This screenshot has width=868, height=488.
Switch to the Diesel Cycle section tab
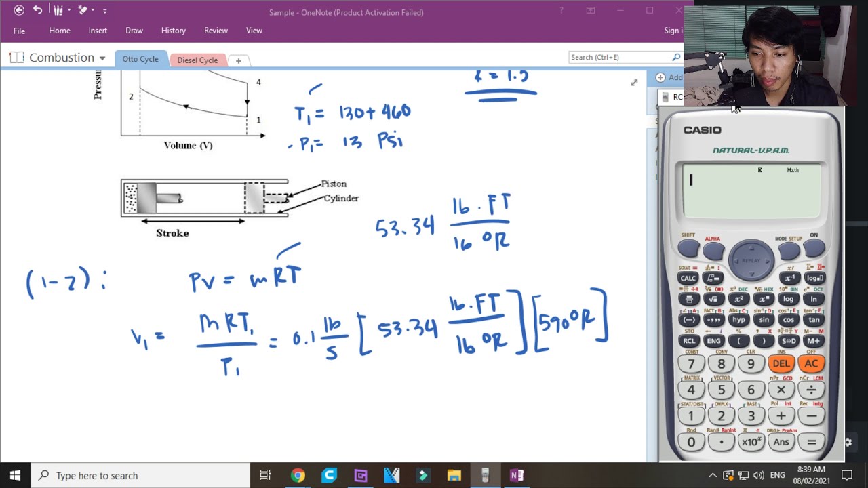(x=197, y=60)
